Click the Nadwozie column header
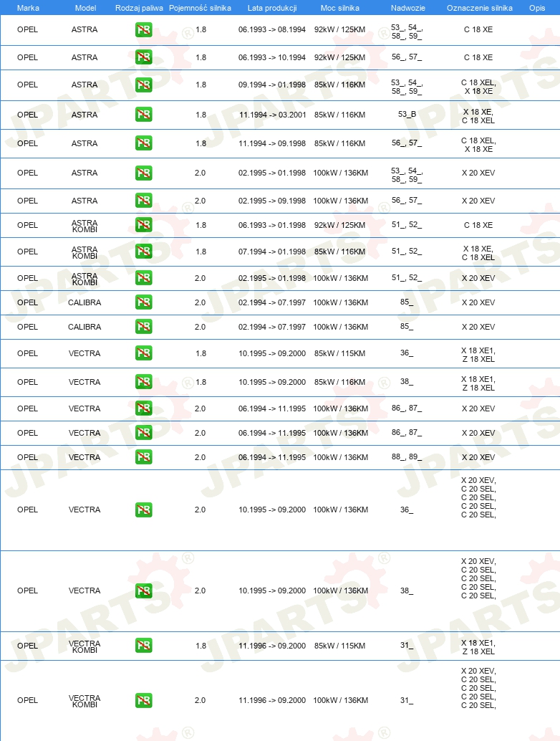This screenshot has width=560, height=741. pos(408,8)
